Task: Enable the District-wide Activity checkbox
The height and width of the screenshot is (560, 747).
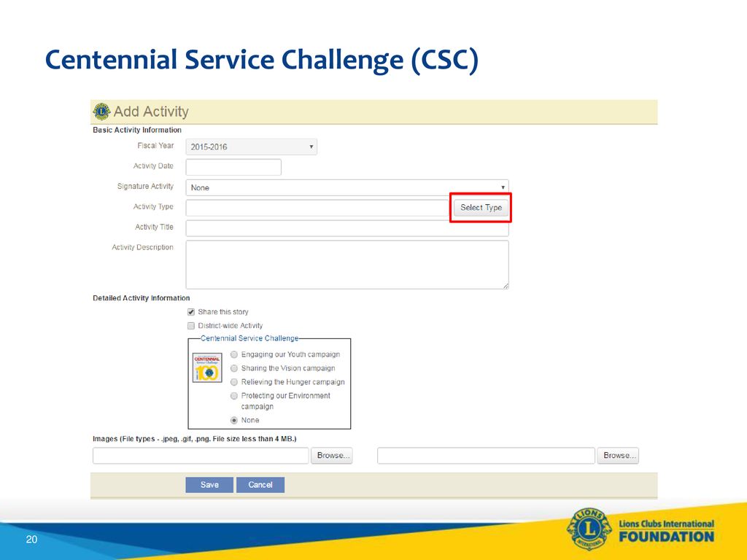Action: pos(191,326)
